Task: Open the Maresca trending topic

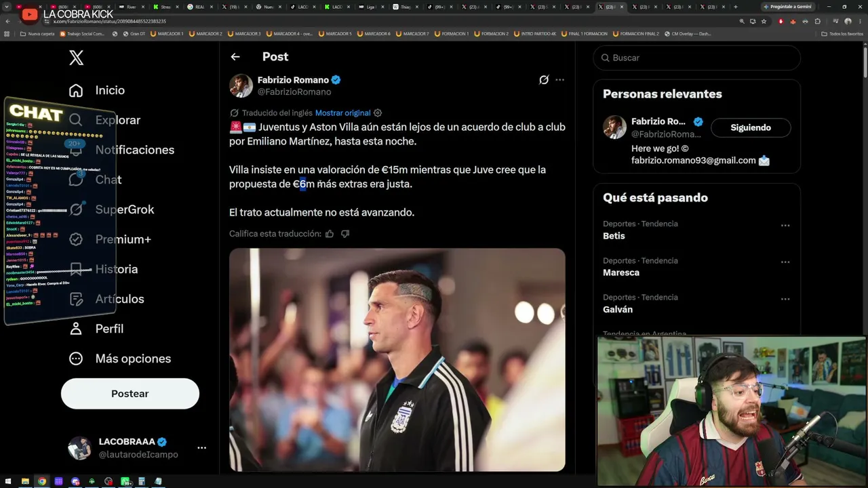Action: [621, 272]
